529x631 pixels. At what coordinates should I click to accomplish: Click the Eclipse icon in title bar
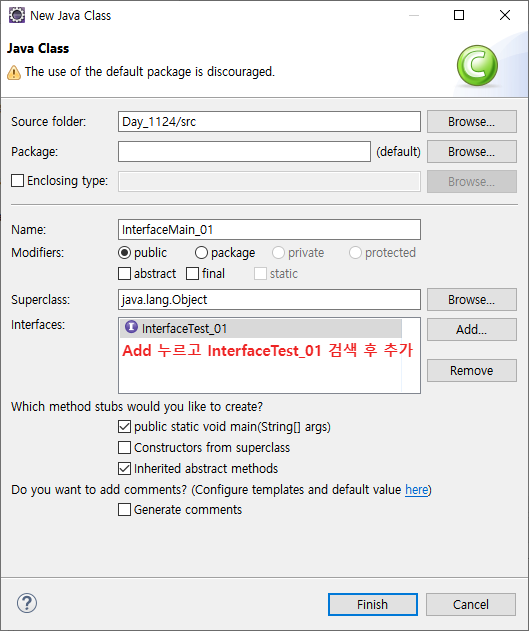tap(17, 15)
